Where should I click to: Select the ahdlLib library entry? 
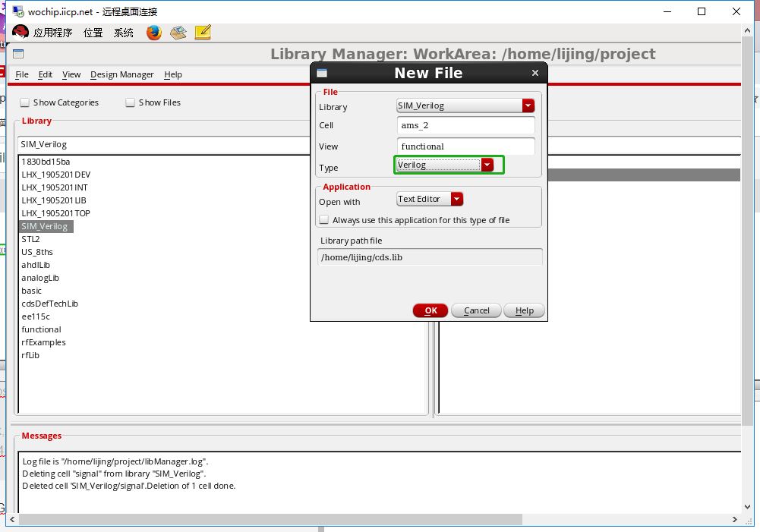[x=36, y=264]
